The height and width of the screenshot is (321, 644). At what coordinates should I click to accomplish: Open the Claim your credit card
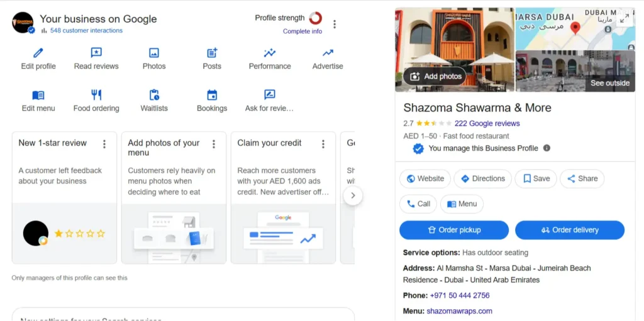(x=283, y=197)
